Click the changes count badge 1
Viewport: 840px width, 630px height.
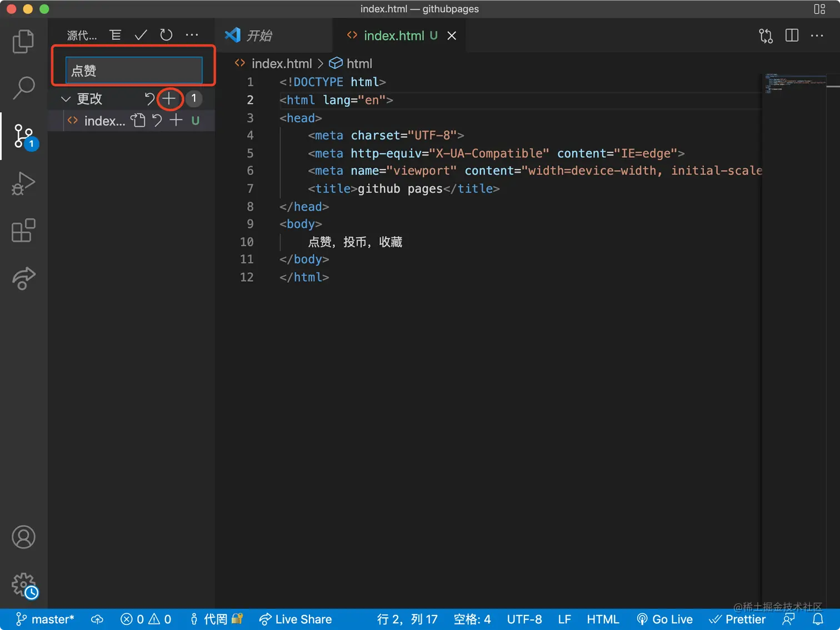[x=194, y=98]
